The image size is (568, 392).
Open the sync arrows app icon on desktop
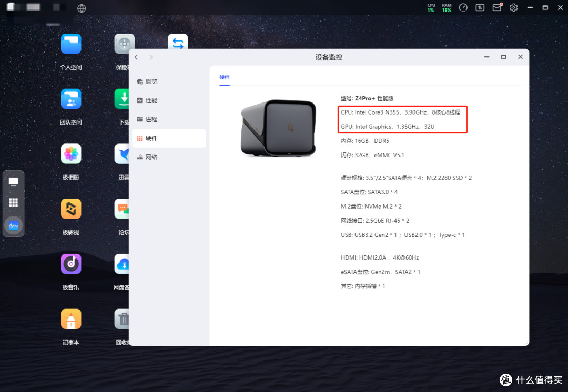pos(178,42)
